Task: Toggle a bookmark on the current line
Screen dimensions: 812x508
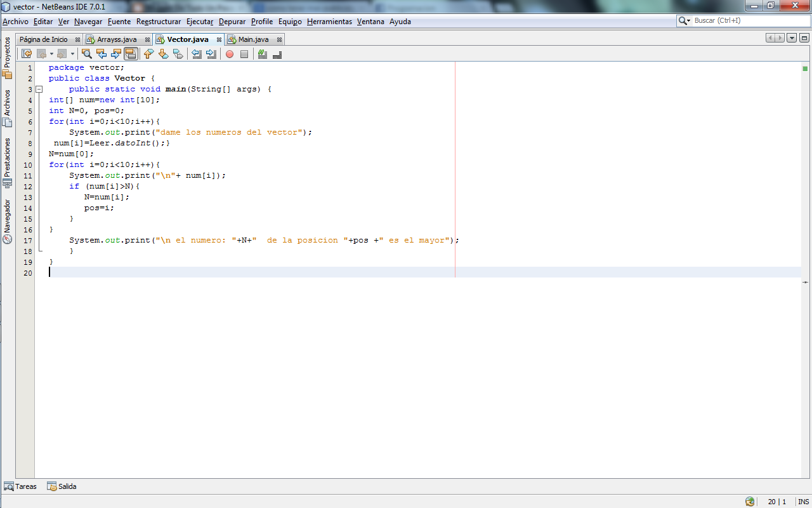Action: [x=177, y=53]
